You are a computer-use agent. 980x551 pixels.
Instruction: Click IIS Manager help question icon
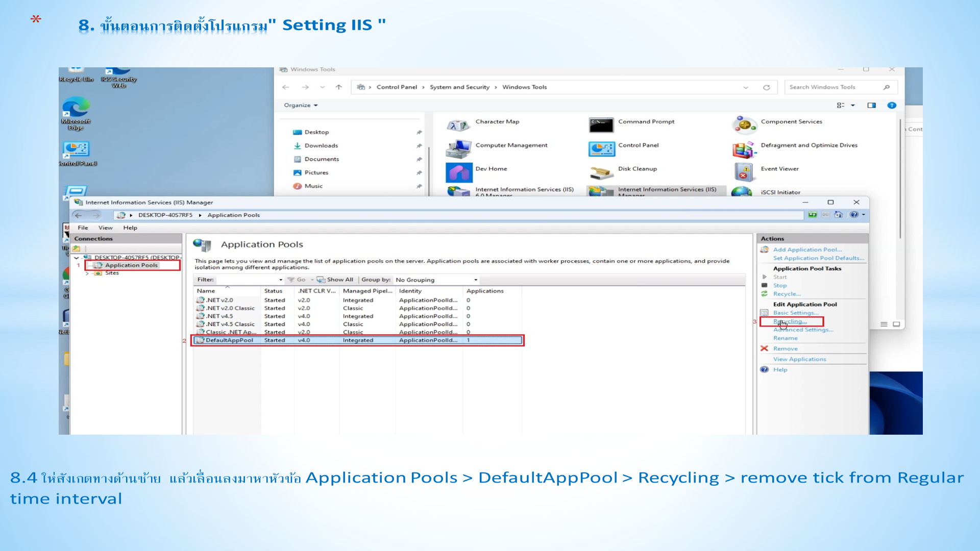tap(854, 215)
